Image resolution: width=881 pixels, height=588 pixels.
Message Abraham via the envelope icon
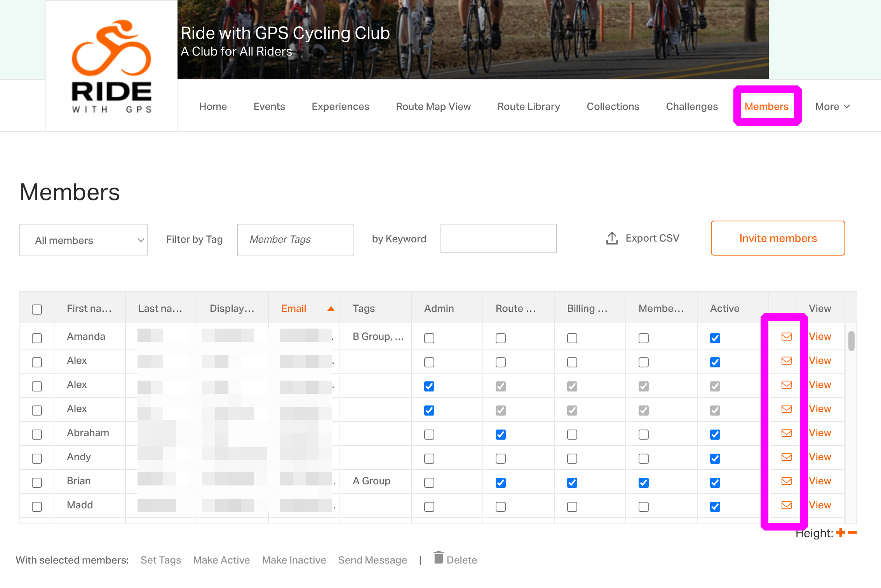(786, 433)
